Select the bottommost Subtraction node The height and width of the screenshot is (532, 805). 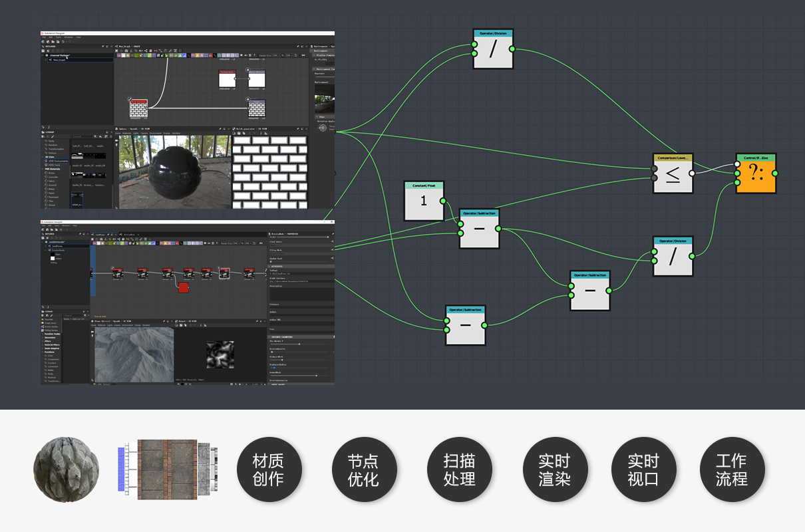[465, 325]
